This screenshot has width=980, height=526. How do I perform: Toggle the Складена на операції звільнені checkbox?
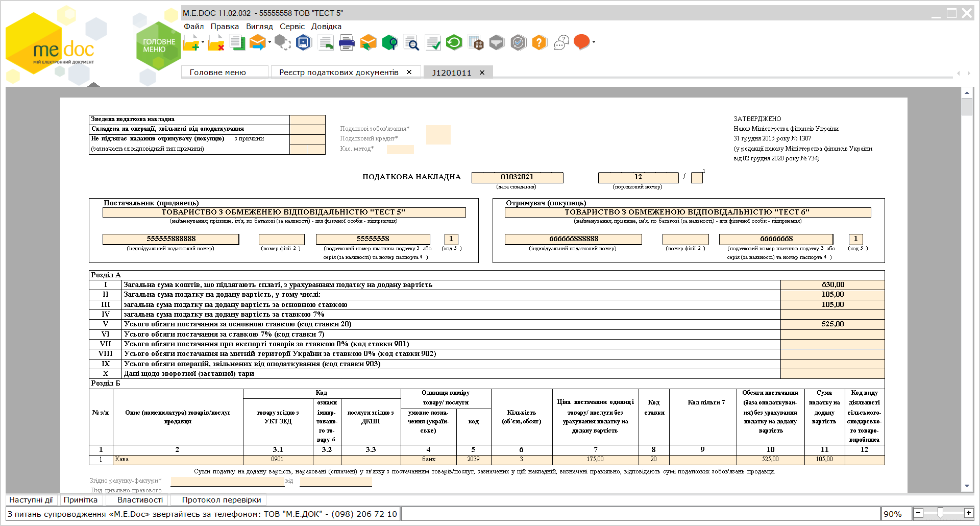pos(307,129)
